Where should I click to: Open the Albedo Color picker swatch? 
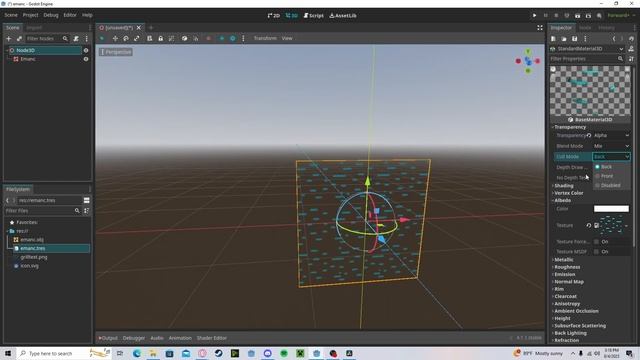pyautogui.click(x=611, y=209)
